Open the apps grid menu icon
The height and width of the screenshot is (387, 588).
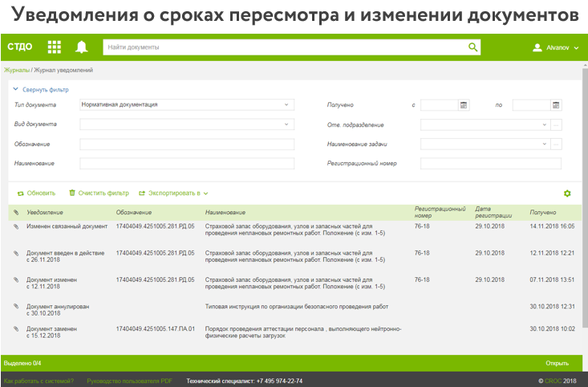[x=55, y=47]
